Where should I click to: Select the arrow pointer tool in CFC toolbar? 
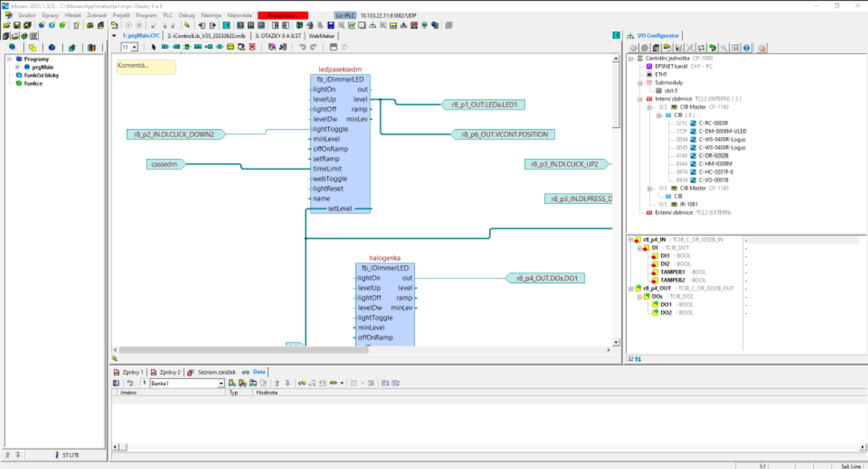point(154,47)
